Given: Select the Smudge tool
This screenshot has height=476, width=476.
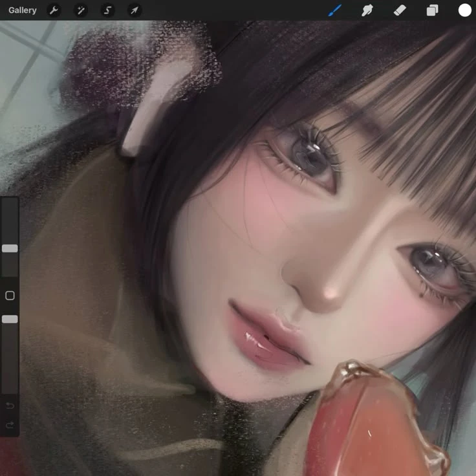Looking at the screenshot, I should [x=367, y=10].
